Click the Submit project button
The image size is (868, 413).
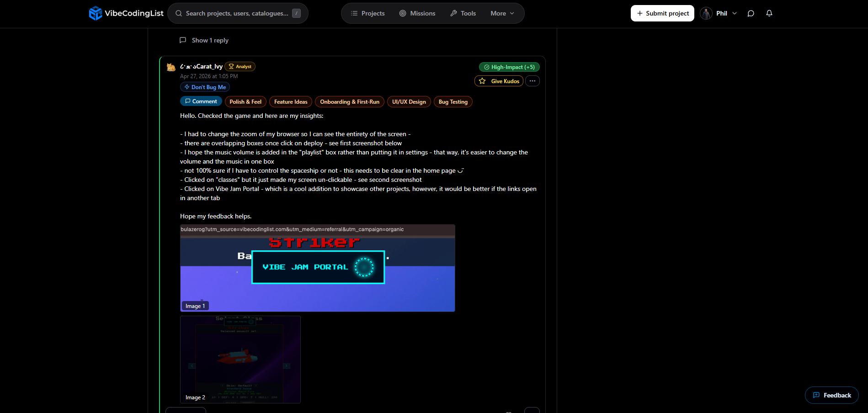click(x=662, y=13)
